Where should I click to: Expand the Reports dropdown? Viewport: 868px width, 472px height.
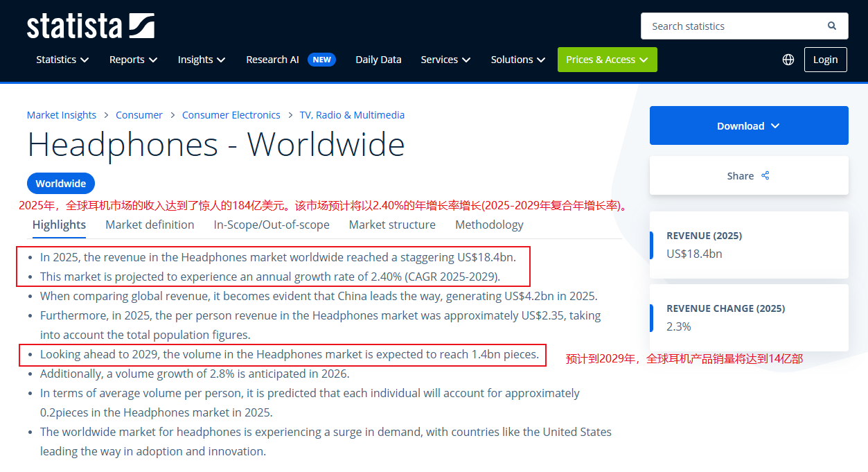pos(133,60)
